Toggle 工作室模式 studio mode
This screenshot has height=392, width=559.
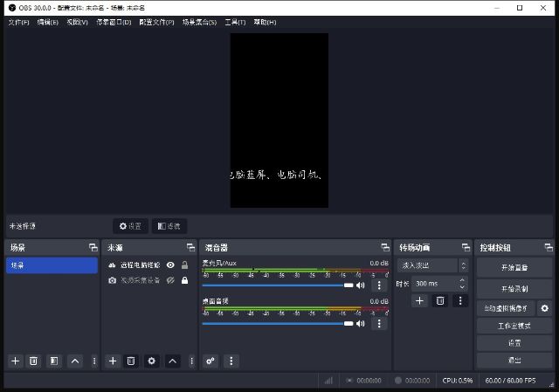point(514,326)
